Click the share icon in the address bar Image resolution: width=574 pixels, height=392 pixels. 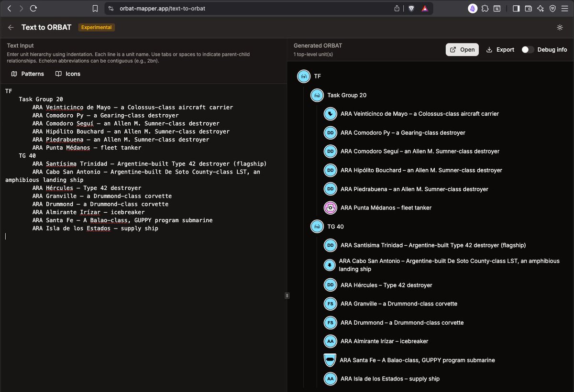pos(397,8)
